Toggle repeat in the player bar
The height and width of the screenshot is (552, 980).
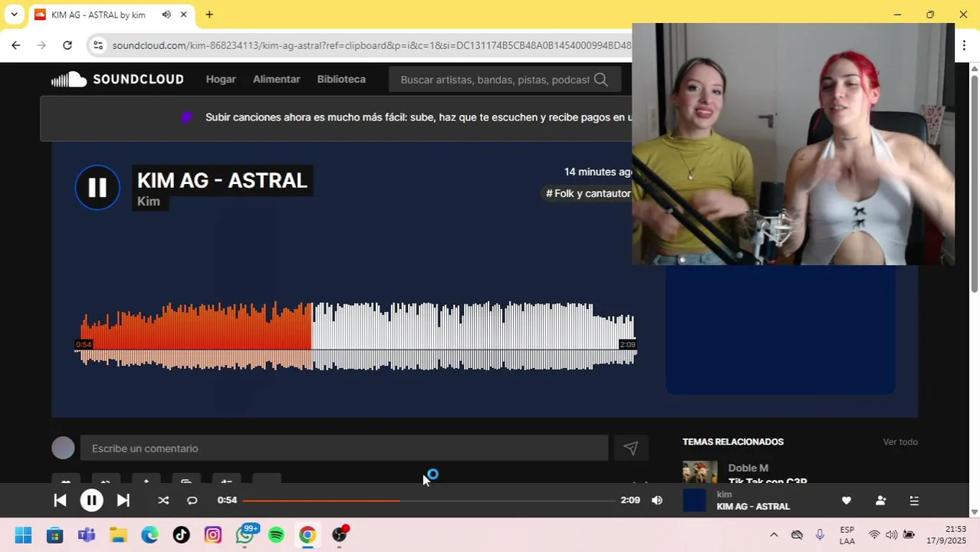point(192,501)
